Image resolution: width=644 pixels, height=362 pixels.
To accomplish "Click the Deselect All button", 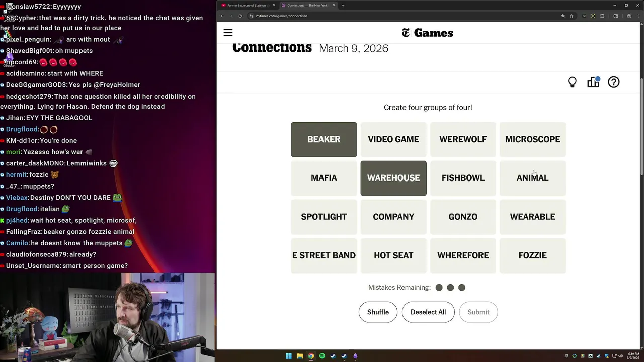I will point(428,312).
